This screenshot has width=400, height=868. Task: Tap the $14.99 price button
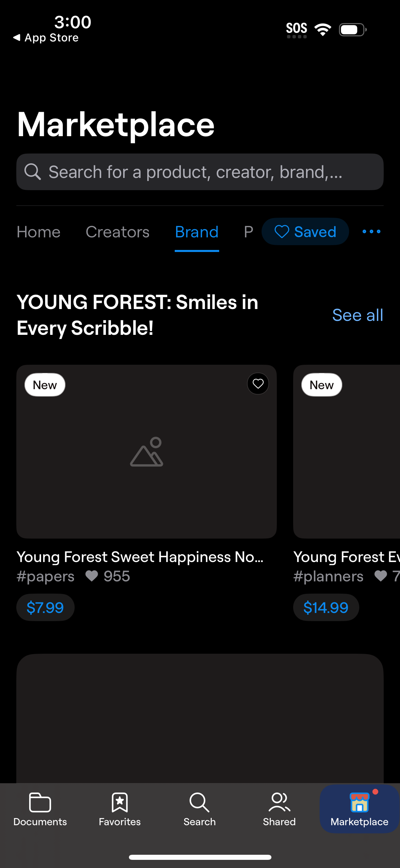tap(326, 608)
